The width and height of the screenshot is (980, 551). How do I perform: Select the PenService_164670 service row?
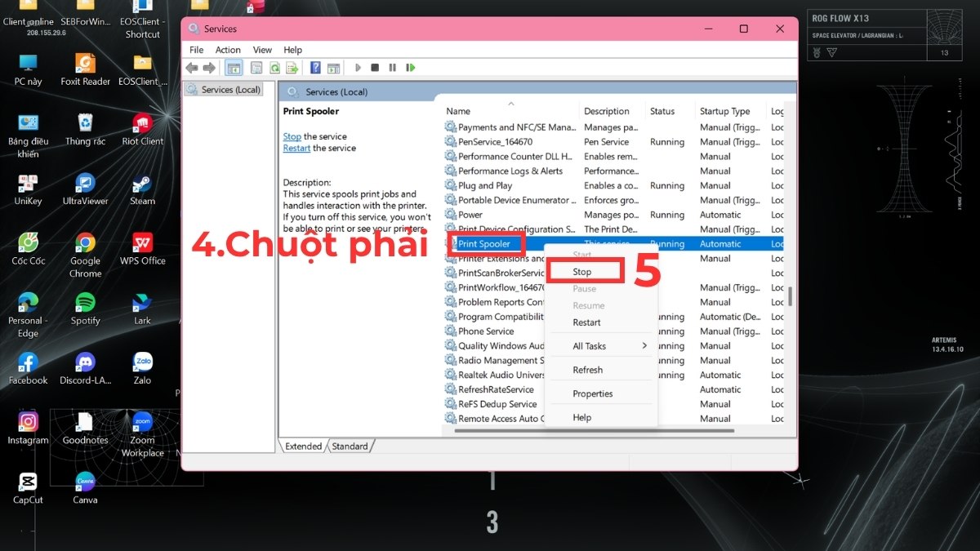[x=612, y=142]
